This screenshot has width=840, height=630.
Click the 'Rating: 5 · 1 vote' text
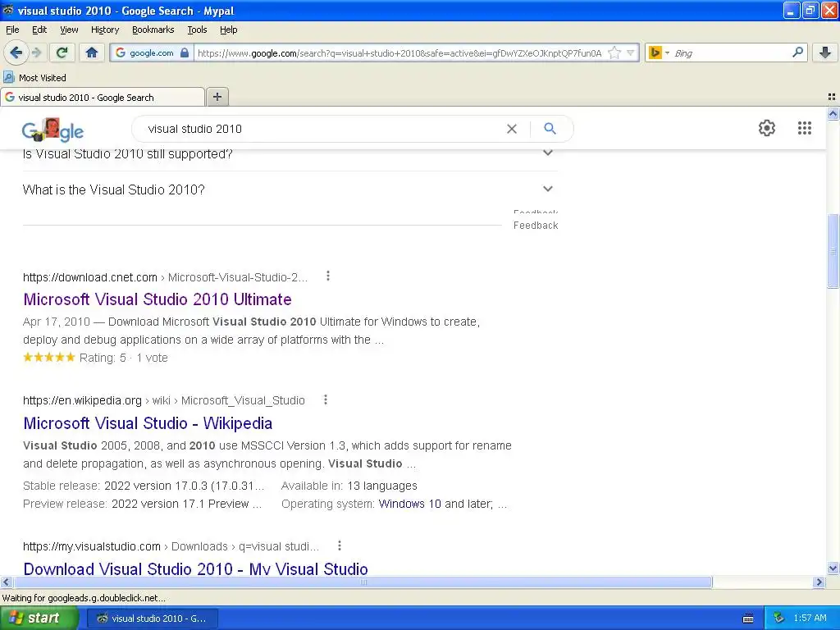(x=124, y=358)
